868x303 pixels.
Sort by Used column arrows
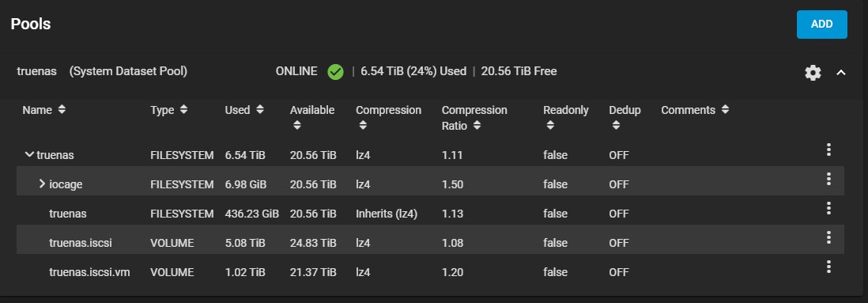click(x=259, y=110)
